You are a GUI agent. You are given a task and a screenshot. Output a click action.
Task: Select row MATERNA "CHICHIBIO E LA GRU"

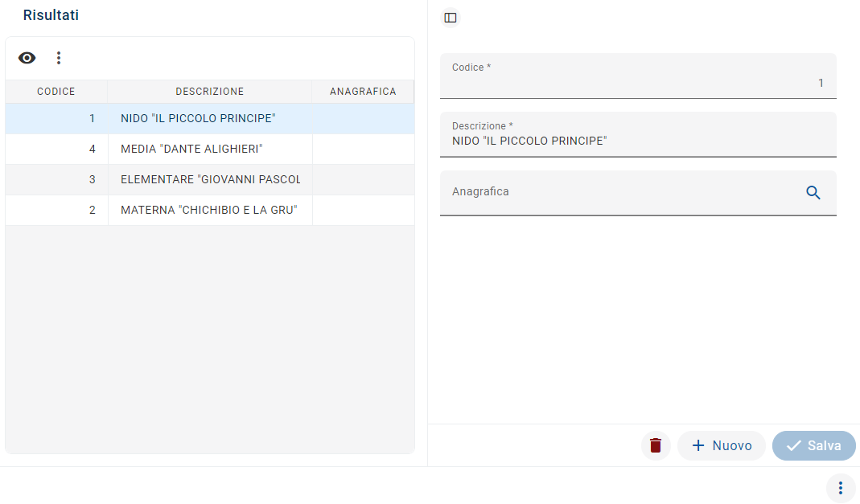point(209,211)
